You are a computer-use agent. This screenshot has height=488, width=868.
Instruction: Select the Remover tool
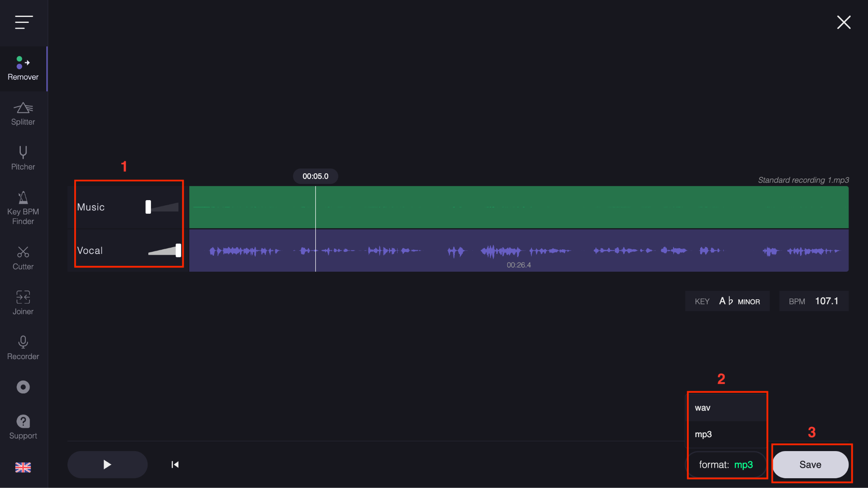(23, 68)
